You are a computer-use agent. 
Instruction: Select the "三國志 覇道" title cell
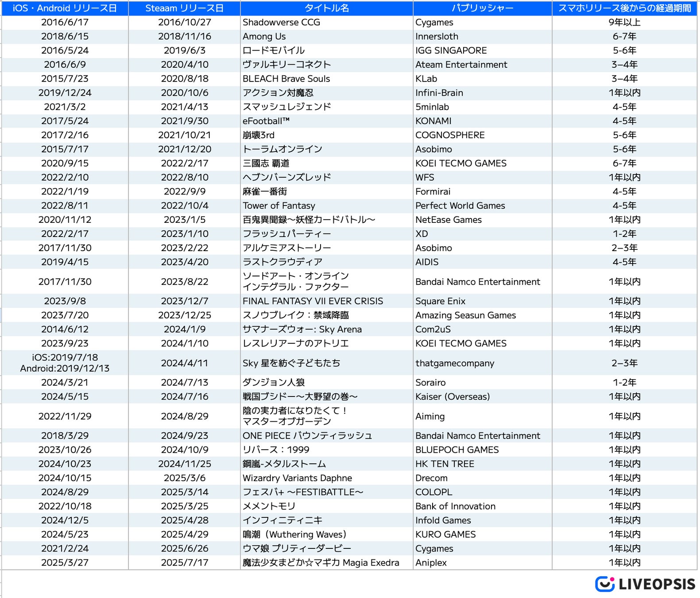[x=327, y=163]
